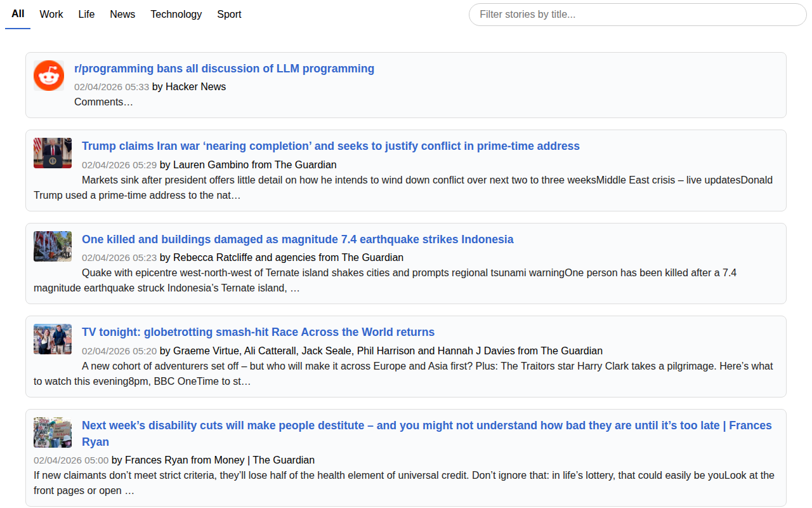Screen dimensions: 812x508
Task: Switch to the All tab
Action: point(18,14)
